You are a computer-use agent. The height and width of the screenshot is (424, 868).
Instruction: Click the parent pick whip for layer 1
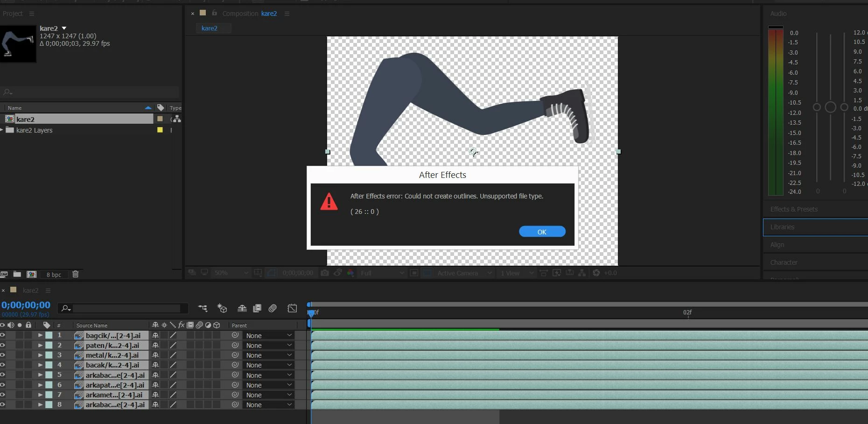click(235, 335)
